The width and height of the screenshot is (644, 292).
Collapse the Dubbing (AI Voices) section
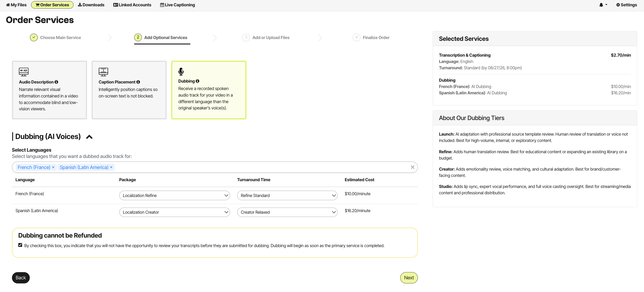pos(89,137)
